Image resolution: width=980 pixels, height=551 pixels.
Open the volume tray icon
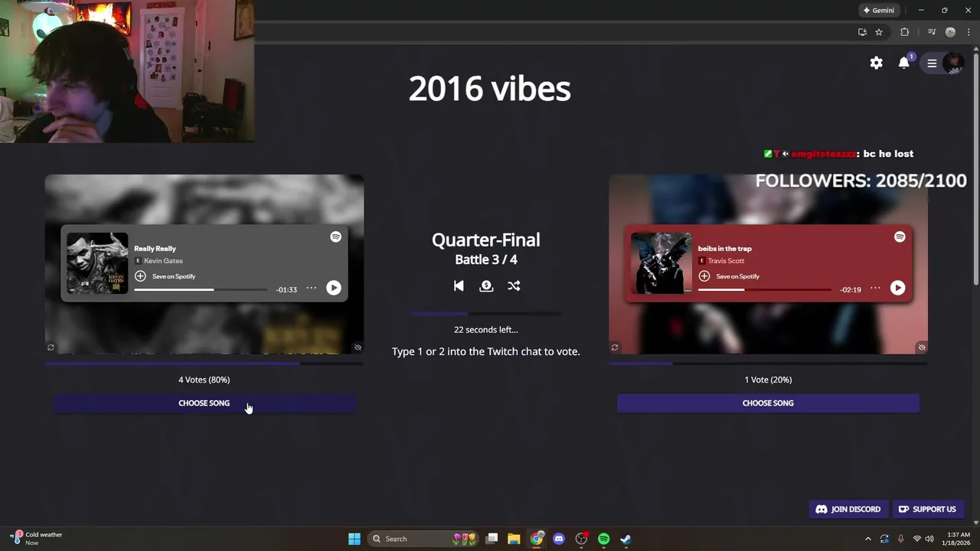click(929, 539)
